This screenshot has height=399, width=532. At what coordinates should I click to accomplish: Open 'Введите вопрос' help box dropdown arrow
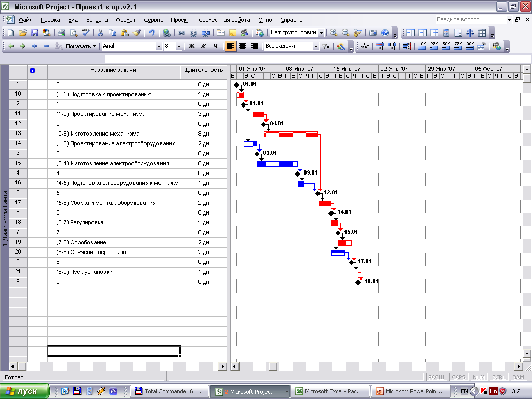tap(509, 20)
